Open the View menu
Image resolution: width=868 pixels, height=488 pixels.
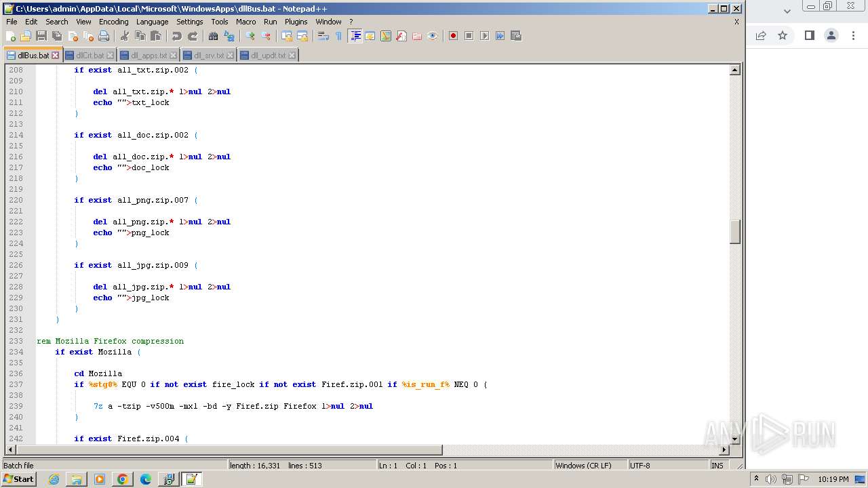tap(83, 22)
